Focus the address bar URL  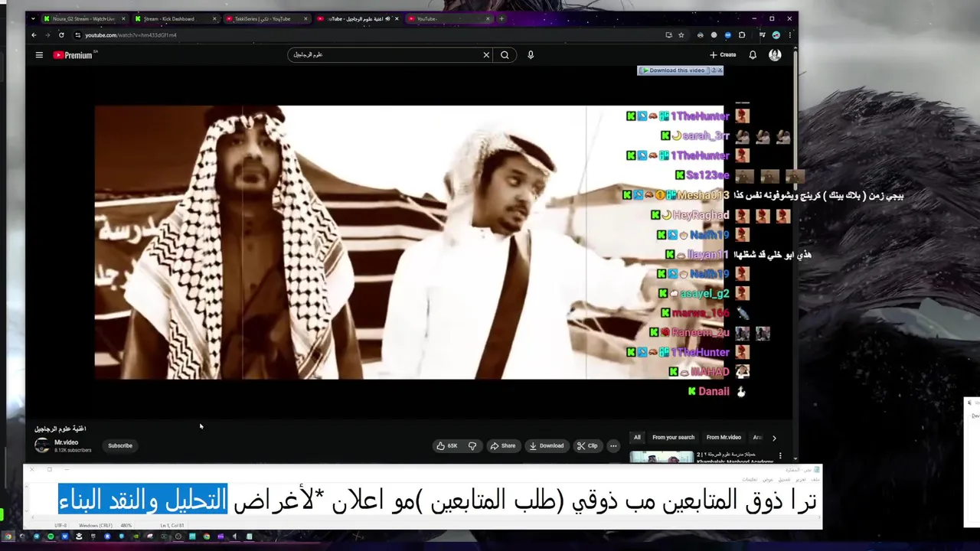pyautogui.click(x=132, y=35)
